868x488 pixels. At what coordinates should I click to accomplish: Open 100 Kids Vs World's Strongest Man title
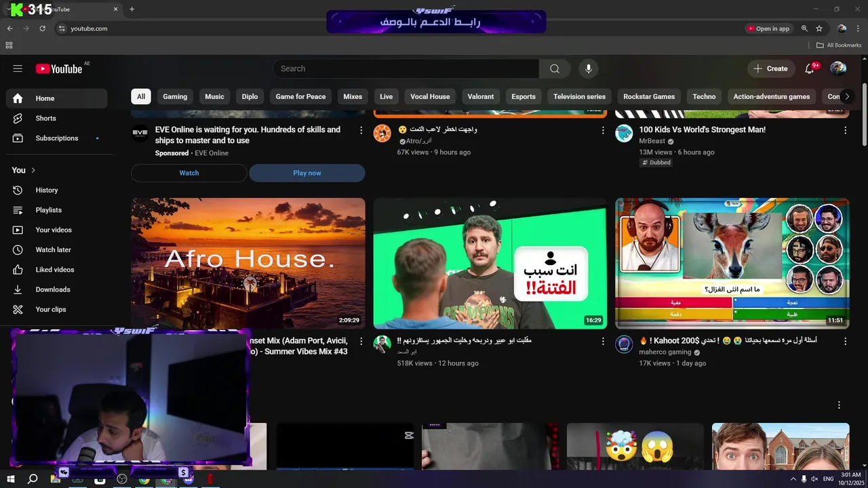point(703,129)
